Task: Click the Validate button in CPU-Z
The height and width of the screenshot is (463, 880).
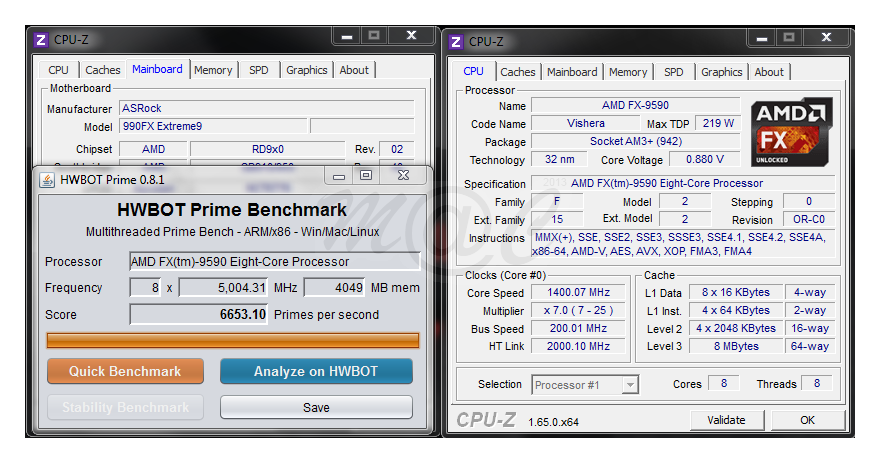Action: point(726,420)
